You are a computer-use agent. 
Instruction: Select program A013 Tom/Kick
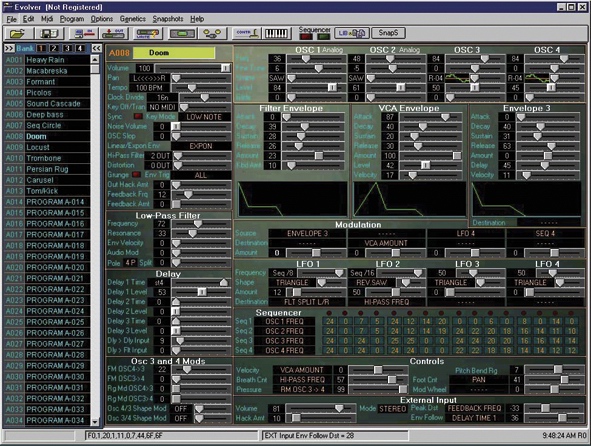(47, 191)
